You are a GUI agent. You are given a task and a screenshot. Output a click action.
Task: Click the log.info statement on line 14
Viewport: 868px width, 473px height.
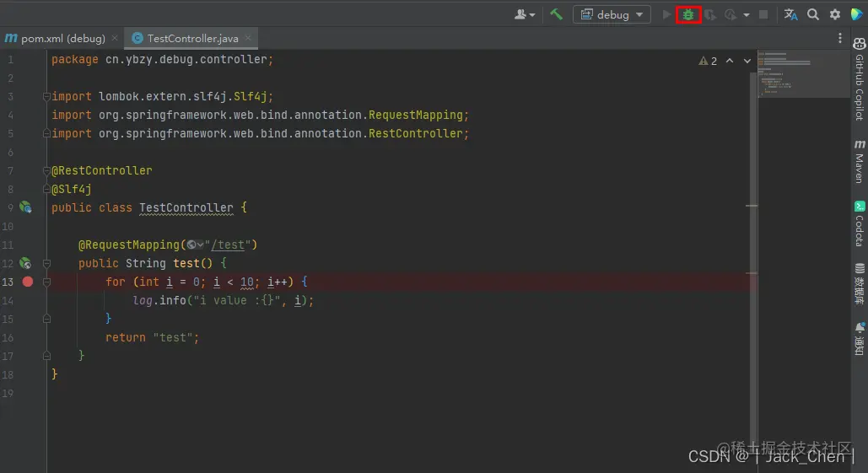click(x=223, y=300)
